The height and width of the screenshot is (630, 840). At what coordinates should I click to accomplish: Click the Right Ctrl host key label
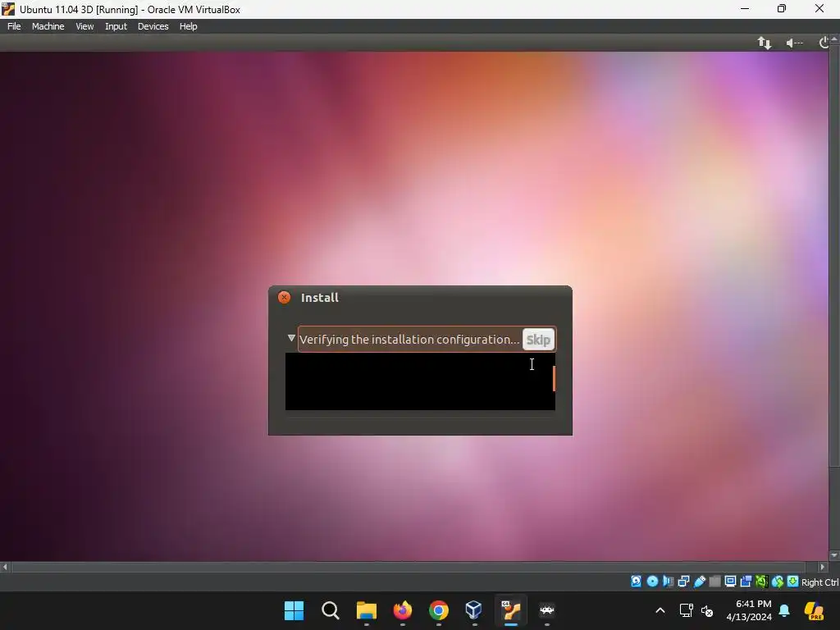tap(820, 582)
